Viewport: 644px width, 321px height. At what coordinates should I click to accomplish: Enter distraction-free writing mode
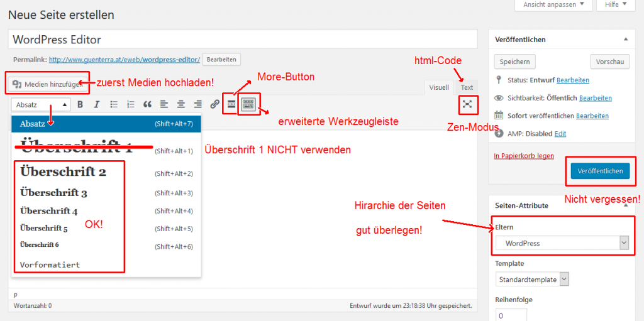tap(467, 104)
